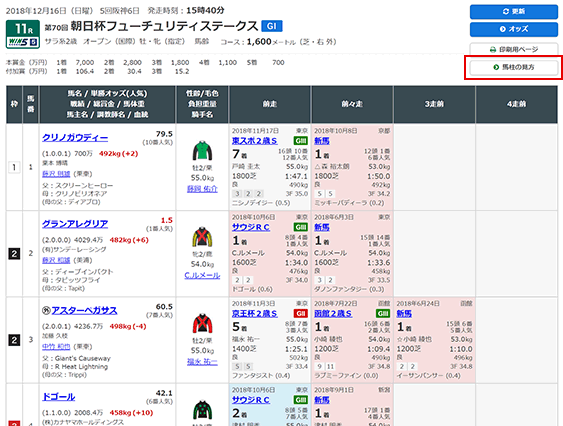Click the blue GI grade badge

pos(272,26)
